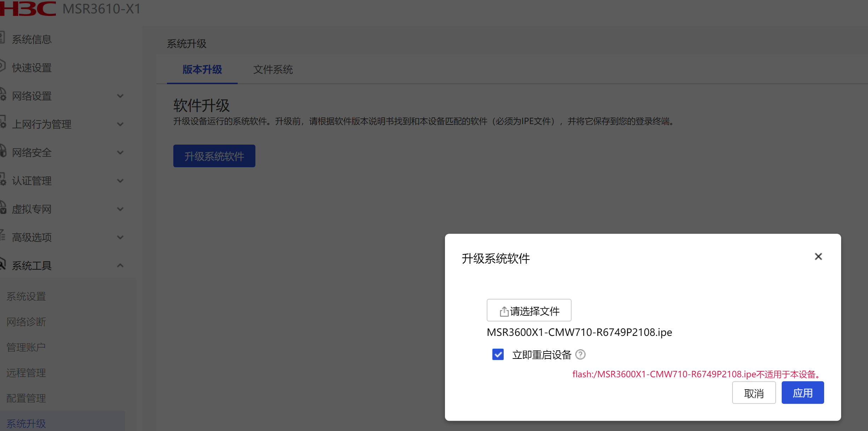Expand the 高级选项 chevron
868x431 pixels.
coord(120,237)
